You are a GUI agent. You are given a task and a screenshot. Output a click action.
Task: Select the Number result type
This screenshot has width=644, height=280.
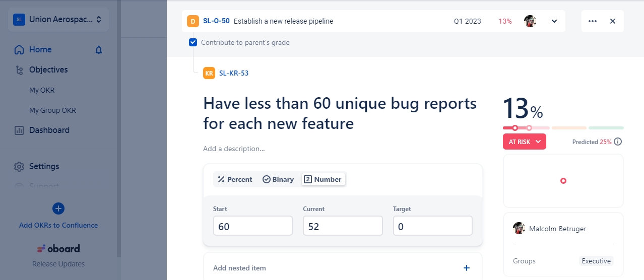(324, 179)
